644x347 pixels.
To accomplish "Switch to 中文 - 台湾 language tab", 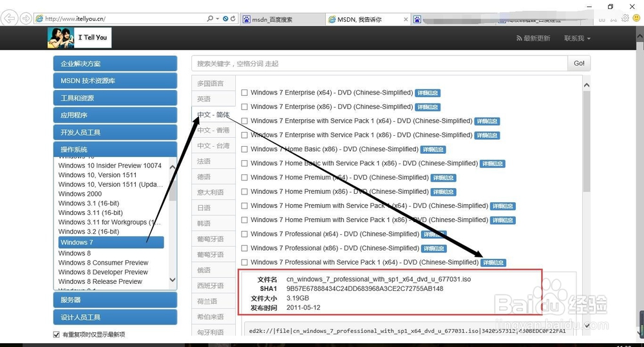I will [x=214, y=145].
